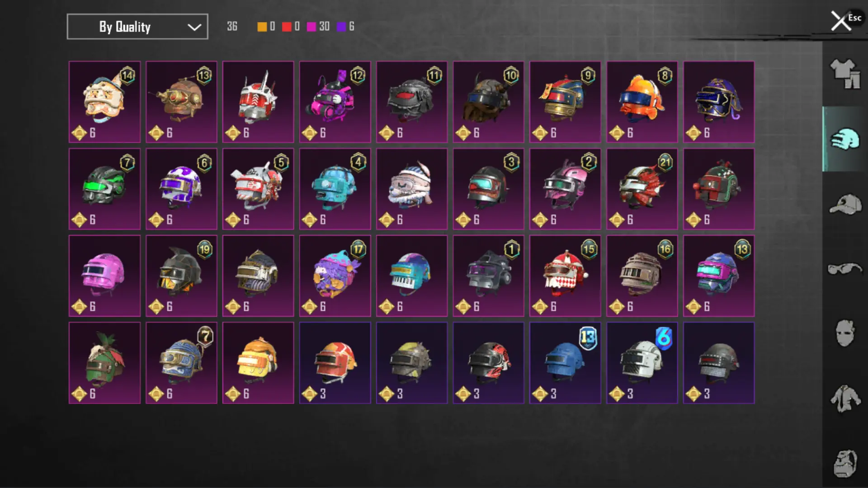Select the helmet category icon in sidebar
Image resolution: width=868 pixels, height=488 pixels.
845,139
